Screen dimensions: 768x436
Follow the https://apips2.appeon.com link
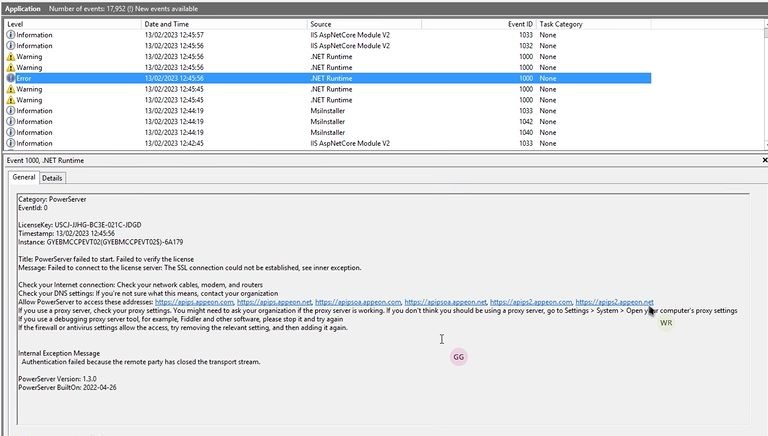[531, 302]
